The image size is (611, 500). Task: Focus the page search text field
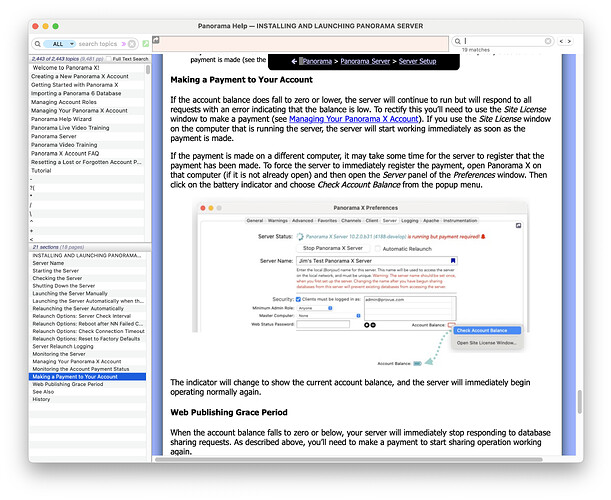(x=503, y=41)
